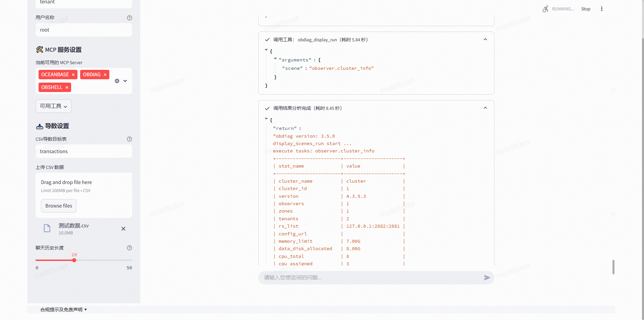Image resolution: width=644 pixels, height=320 pixels.
Task: Click the running status icon
Action: [x=545, y=9]
